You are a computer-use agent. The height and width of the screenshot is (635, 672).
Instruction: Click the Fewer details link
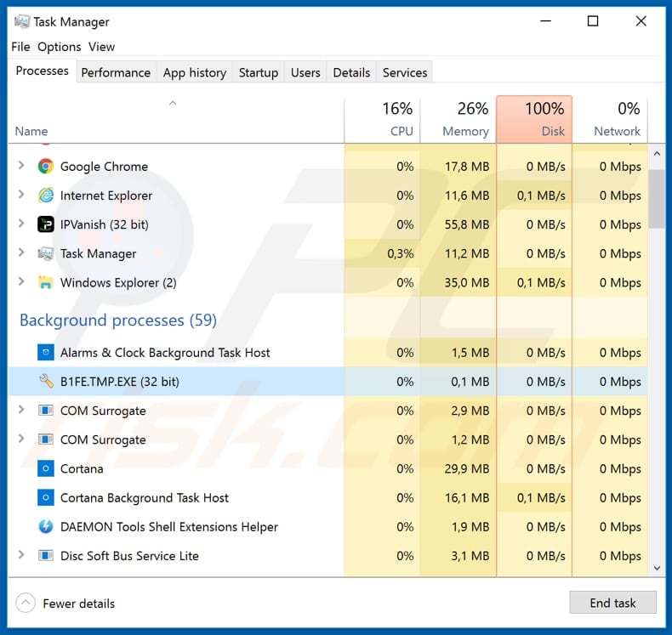pos(79,604)
